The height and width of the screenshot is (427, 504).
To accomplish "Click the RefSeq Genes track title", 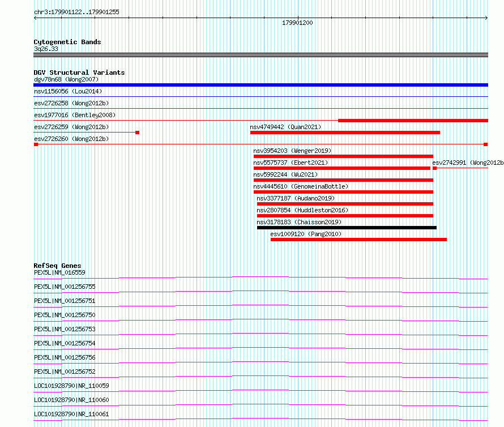I will [x=58, y=266].
